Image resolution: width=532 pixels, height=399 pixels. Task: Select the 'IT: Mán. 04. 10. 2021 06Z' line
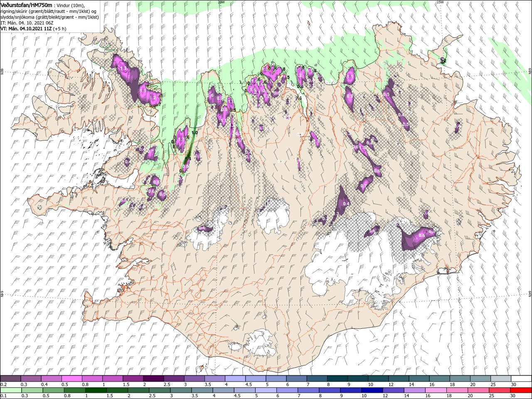coord(27,23)
